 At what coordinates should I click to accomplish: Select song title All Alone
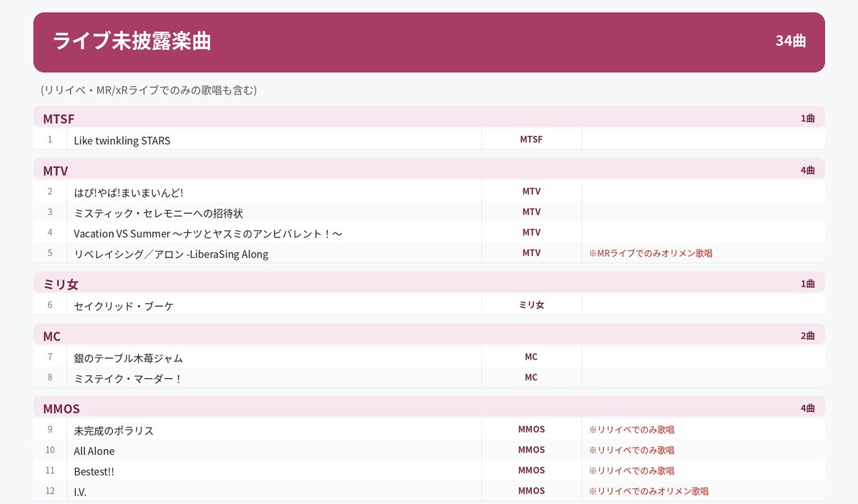(94, 451)
